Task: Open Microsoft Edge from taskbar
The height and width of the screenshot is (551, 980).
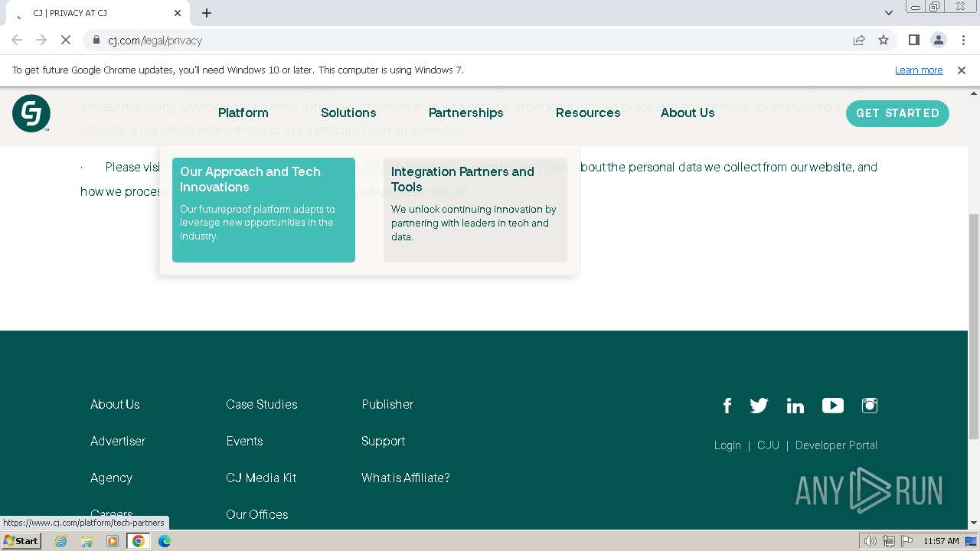Action: pyautogui.click(x=165, y=541)
